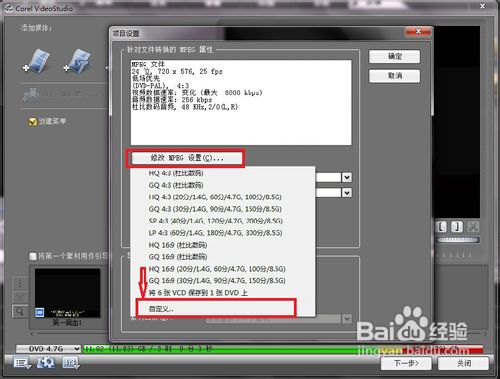Click the preview jog slider under the bracket icons
The width and height of the screenshot is (500, 379).
[x=458, y=240]
